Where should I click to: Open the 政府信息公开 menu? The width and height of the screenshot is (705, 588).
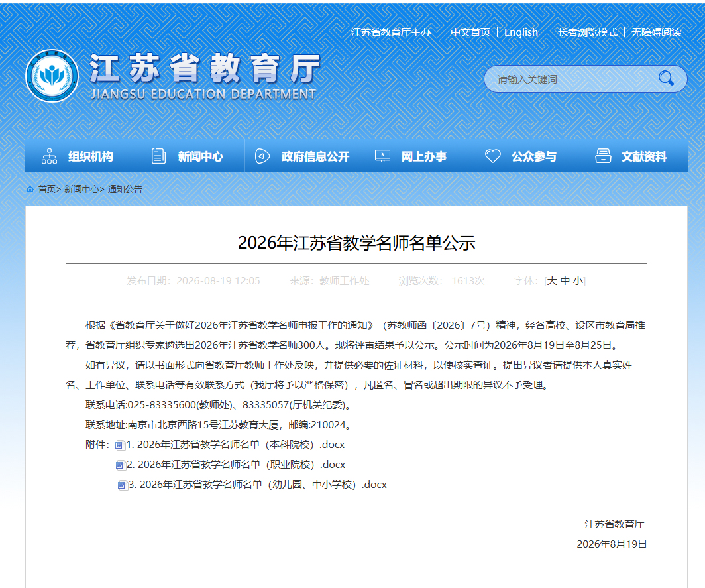(301, 156)
